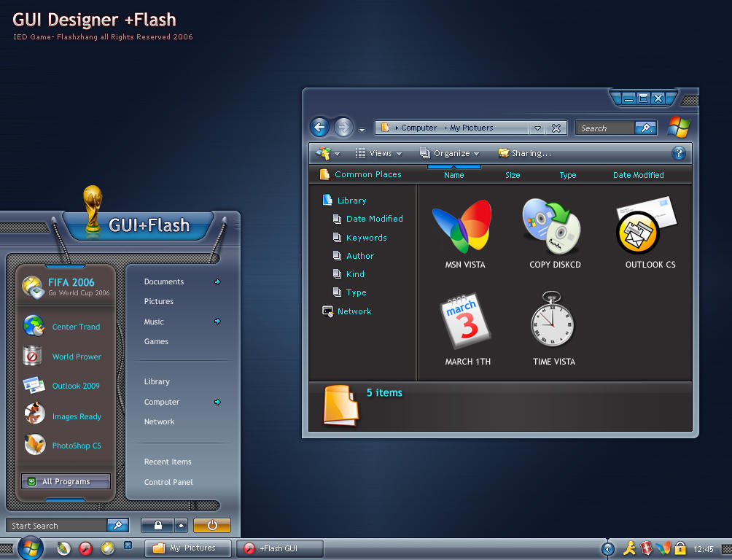732x560 pixels.
Task: Click the padlock icon in system tray
Action: click(x=680, y=548)
